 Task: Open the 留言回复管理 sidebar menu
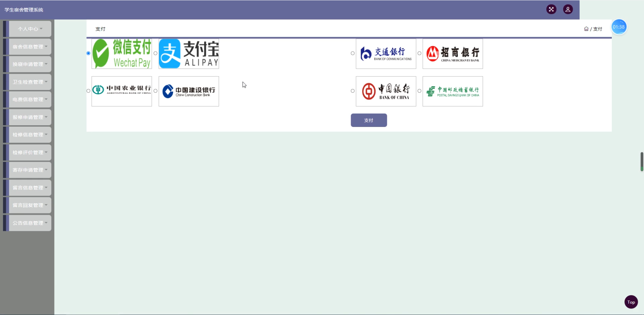[30, 205]
